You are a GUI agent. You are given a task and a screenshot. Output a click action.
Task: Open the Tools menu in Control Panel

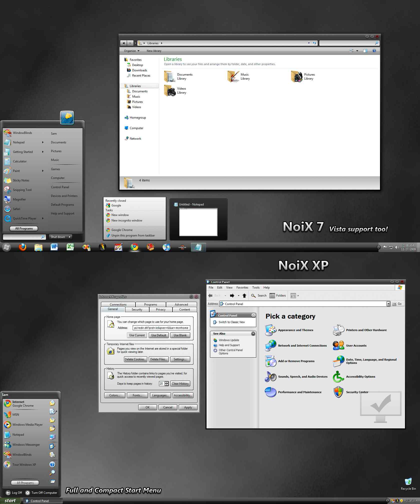click(256, 288)
